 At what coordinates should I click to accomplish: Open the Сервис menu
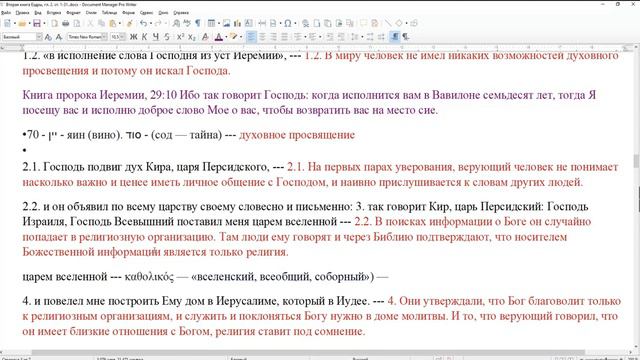click(146, 13)
